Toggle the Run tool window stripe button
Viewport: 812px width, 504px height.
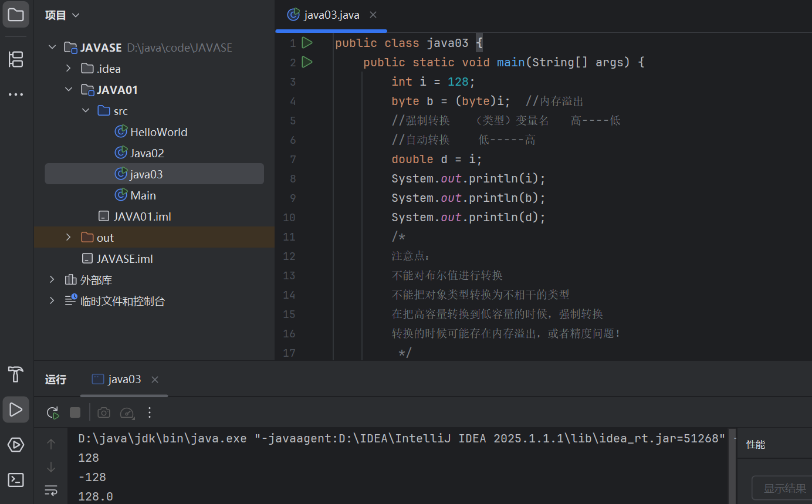15,409
